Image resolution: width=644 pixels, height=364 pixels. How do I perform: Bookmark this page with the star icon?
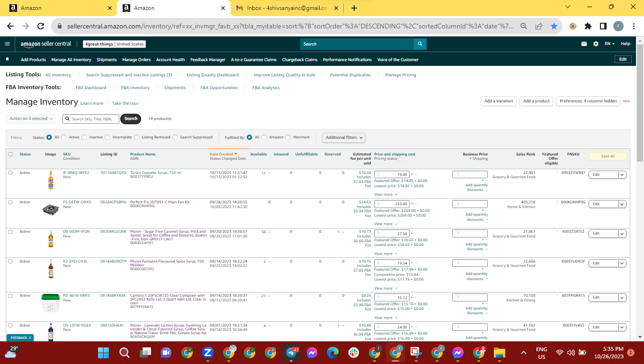(554, 27)
